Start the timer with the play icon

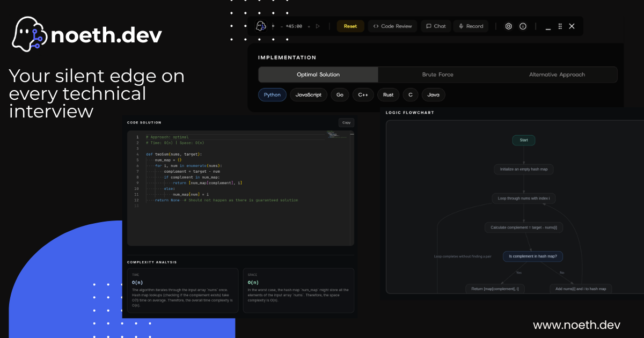(x=318, y=26)
